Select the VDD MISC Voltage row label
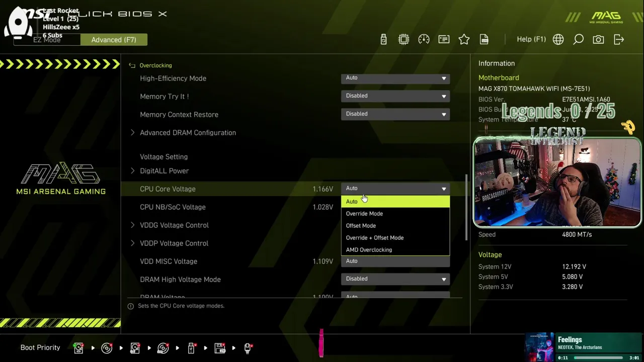 click(x=169, y=261)
